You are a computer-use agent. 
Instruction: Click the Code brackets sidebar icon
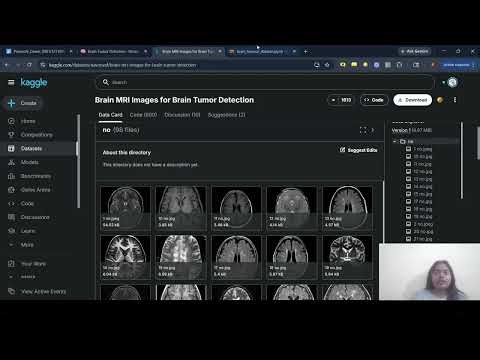[x=11, y=203]
